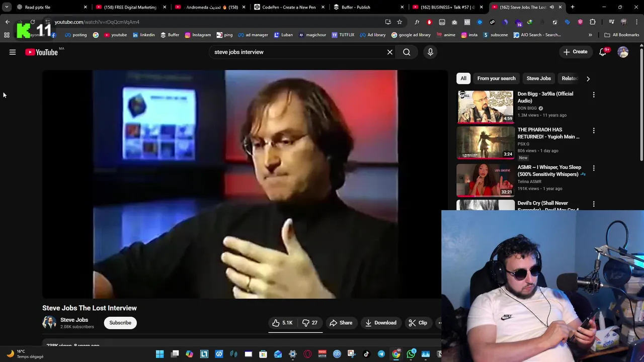
Task: Open the Create menu
Action: 575,52
